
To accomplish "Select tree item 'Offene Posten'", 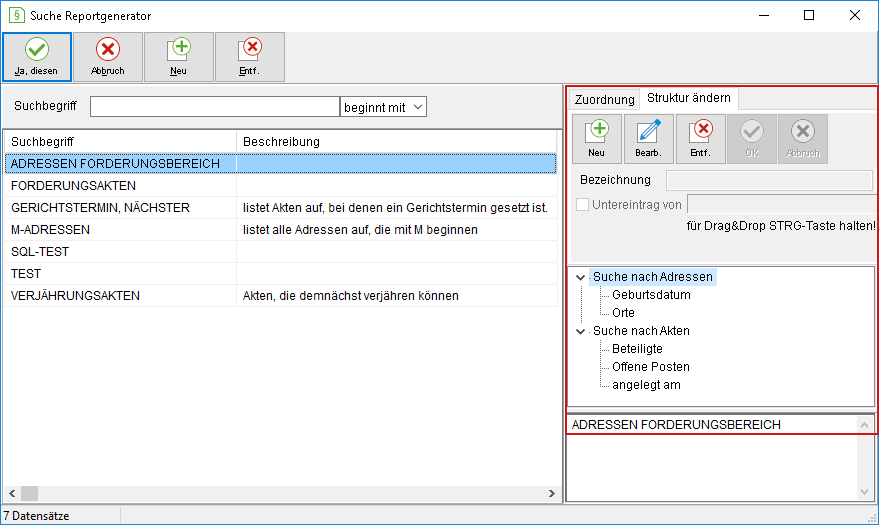I will [650, 367].
